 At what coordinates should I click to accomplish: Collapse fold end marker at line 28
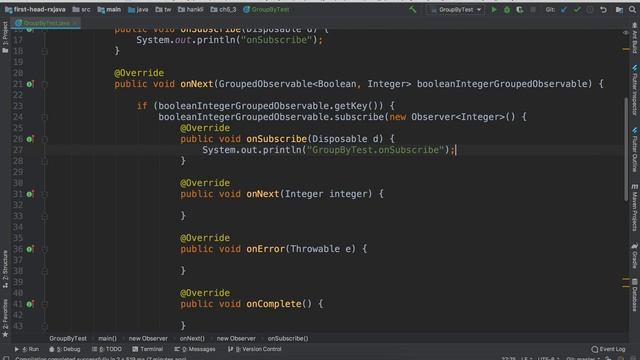pyautogui.click(x=44, y=161)
